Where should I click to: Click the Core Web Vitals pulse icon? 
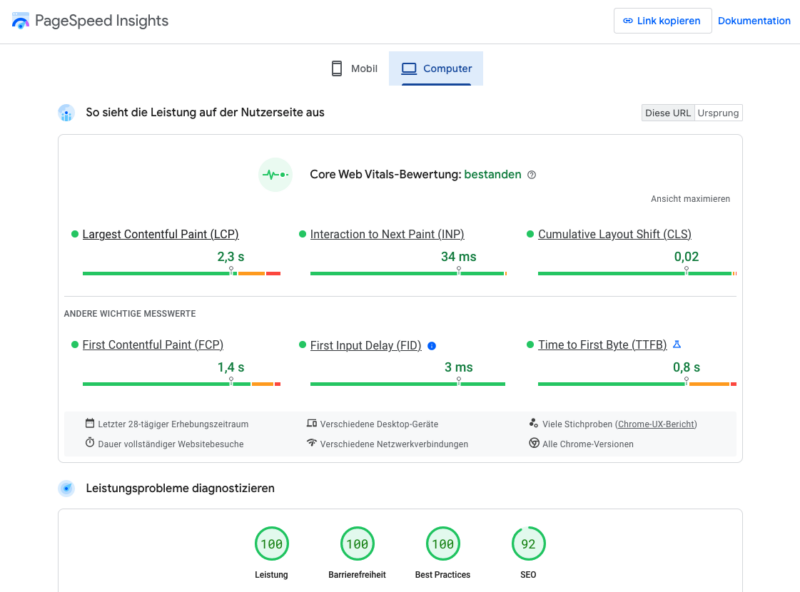pos(275,174)
